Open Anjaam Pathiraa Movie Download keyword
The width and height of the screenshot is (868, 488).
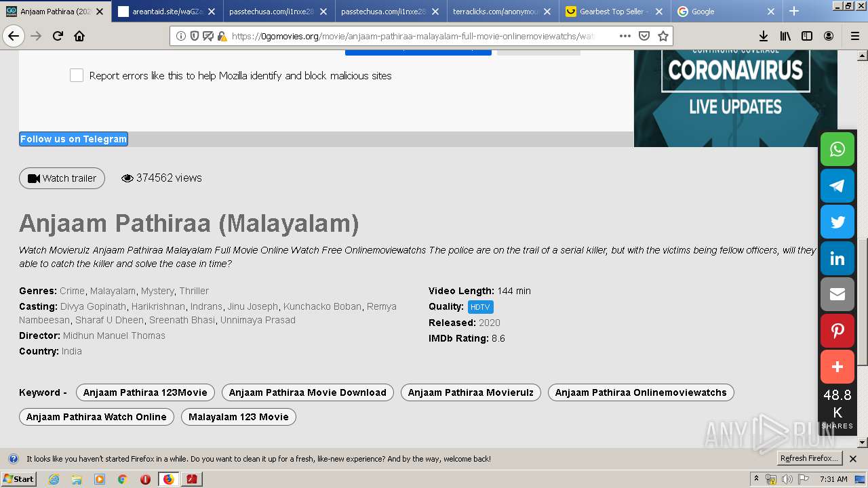[x=307, y=392]
